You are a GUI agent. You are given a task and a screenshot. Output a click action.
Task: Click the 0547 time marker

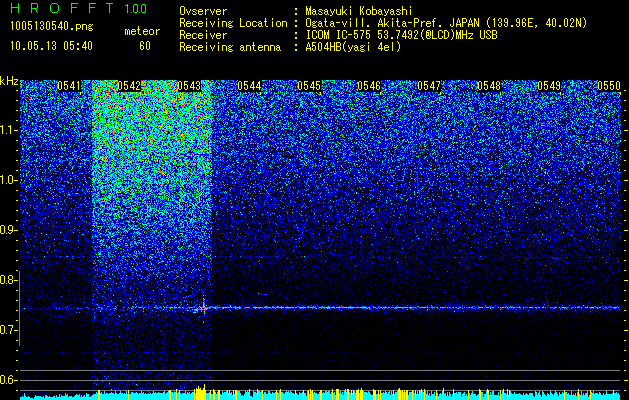click(429, 86)
